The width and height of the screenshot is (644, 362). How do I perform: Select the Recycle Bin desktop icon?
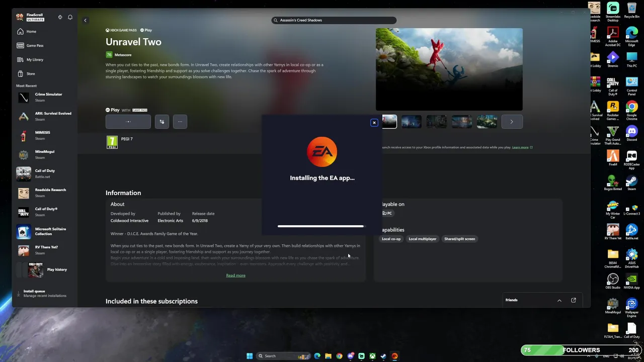[x=631, y=11]
